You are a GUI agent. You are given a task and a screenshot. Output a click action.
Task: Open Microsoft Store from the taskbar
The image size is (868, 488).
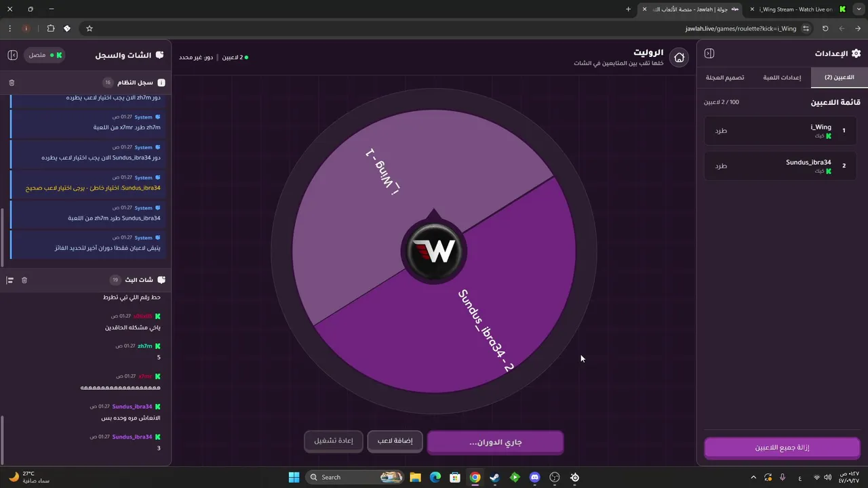pyautogui.click(x=455, y=477)
